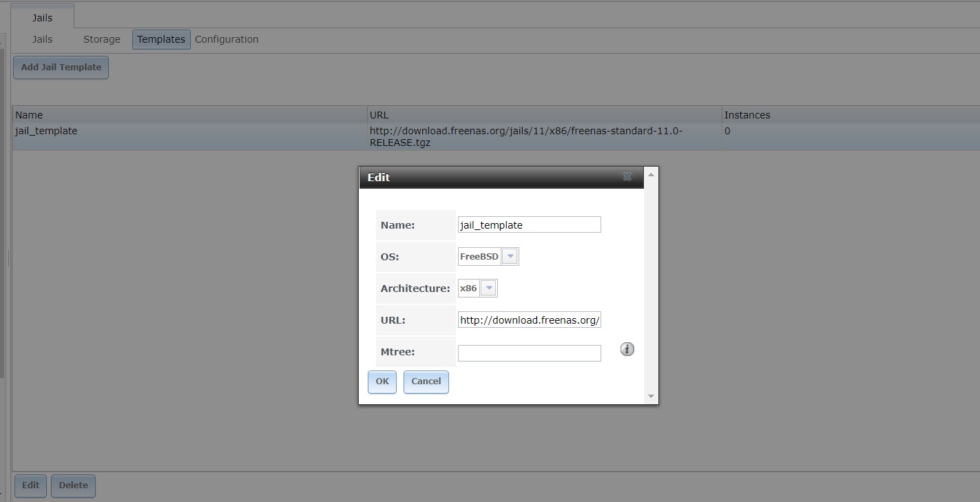Screen dimensions: 980x502
Task: Select the Templates tab
Action: [x=161, y=39]
